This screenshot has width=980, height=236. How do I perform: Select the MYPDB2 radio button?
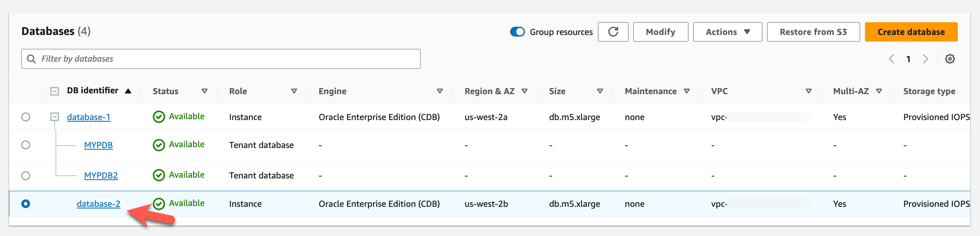(26, 176)
